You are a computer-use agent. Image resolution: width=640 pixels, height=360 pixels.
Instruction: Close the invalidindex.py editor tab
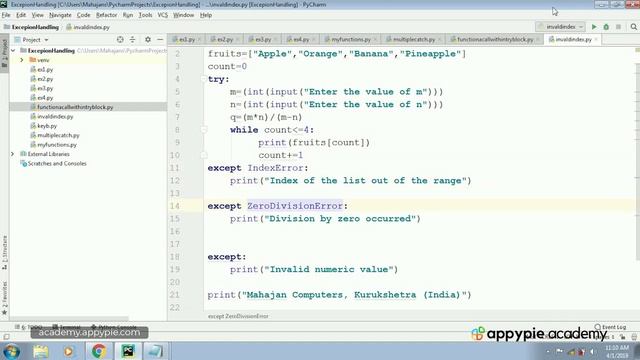596,40
